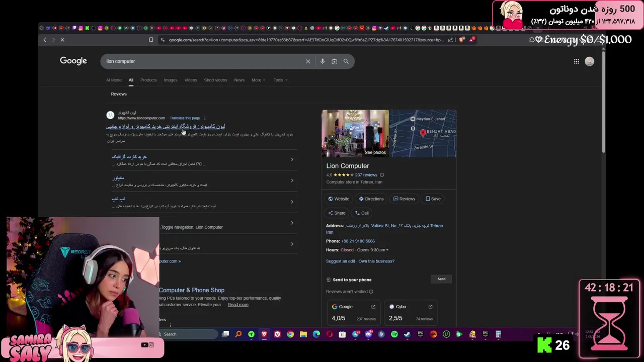Save Lion Computer with the Save button
This screenshot has height=362, width=644.
(433, 199)
